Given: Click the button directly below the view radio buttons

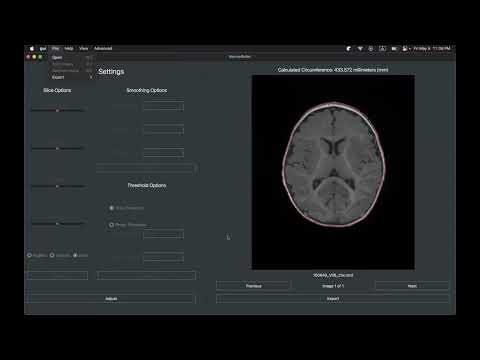Looking at the screenshot, I should [57, 275].
